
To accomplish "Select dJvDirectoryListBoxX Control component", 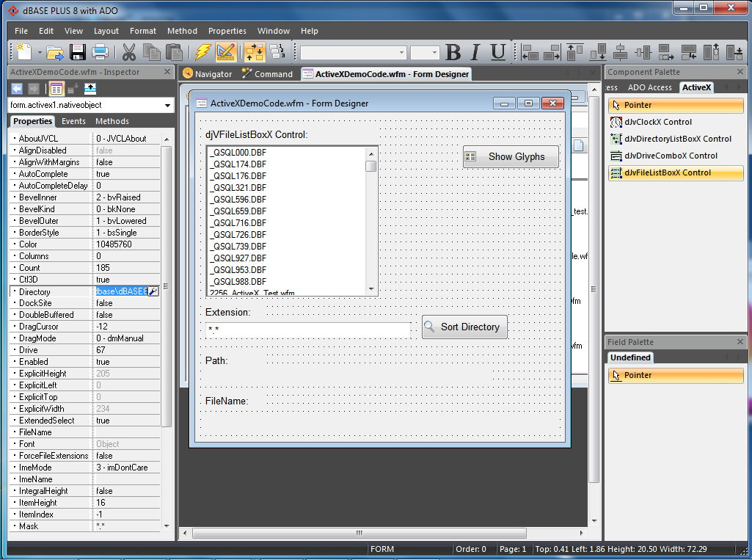I will click(676, 139).
